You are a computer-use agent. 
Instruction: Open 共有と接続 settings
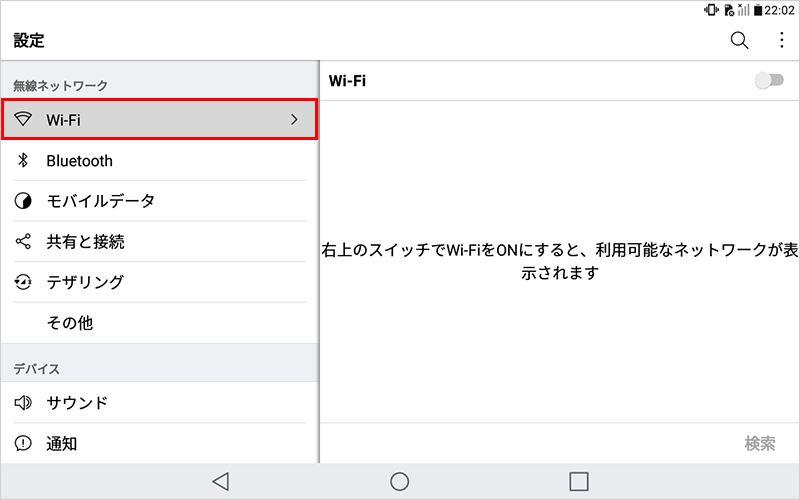point(159,241)
